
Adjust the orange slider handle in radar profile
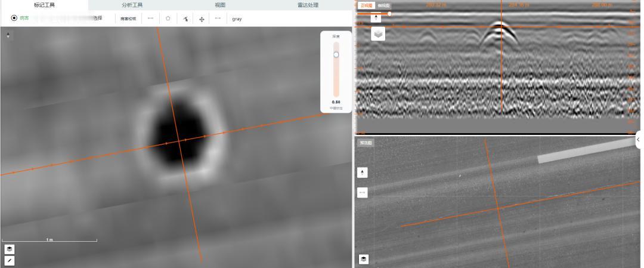[389, 14]
